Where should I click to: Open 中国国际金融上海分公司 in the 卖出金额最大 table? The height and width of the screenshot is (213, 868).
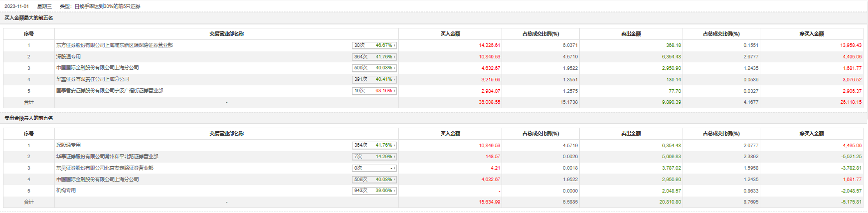click(x=97, y=180)
